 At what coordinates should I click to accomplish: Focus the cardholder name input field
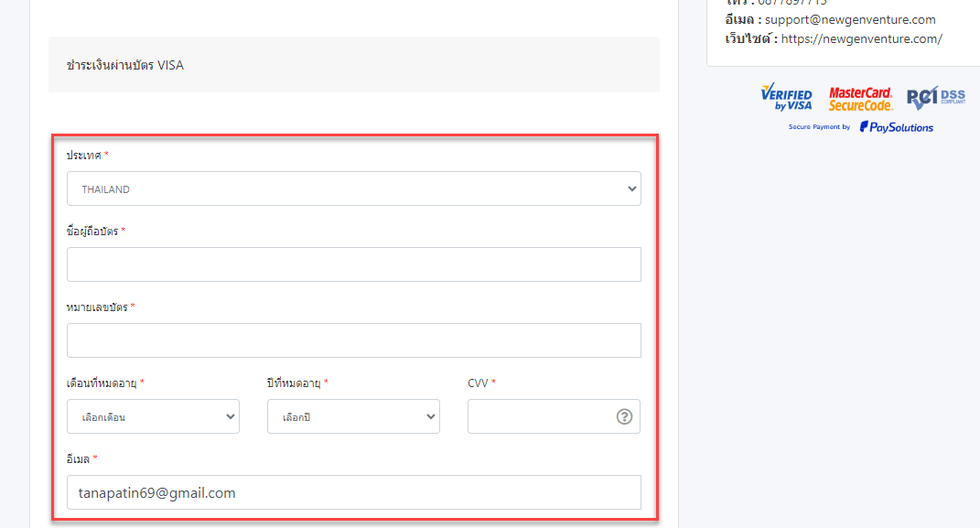[353, 264]
